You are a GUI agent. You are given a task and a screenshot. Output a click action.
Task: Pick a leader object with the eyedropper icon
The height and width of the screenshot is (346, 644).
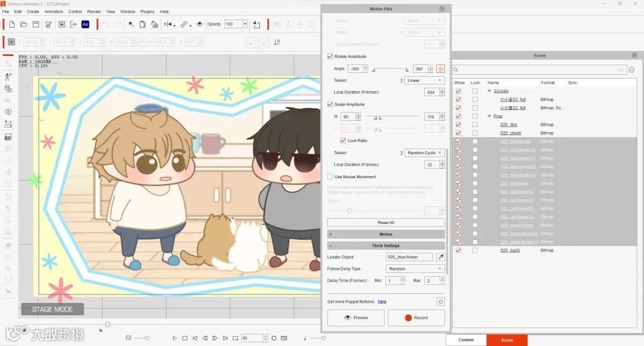441,257
